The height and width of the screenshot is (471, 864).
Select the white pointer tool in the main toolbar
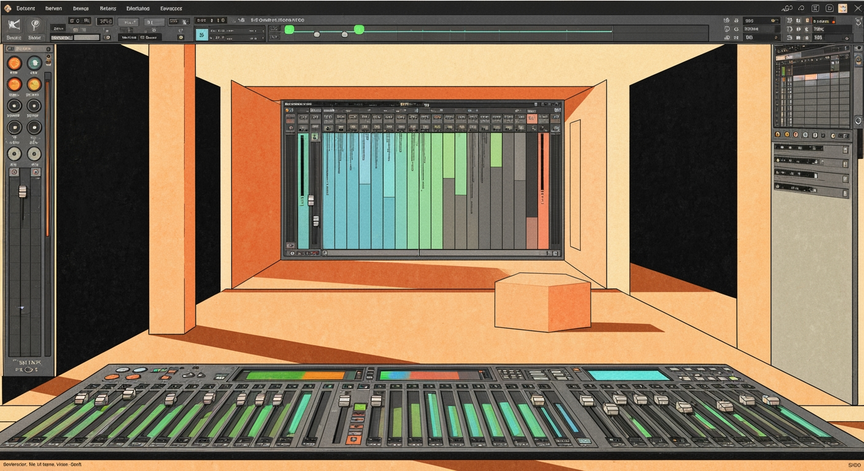click(x=14, y=25)
